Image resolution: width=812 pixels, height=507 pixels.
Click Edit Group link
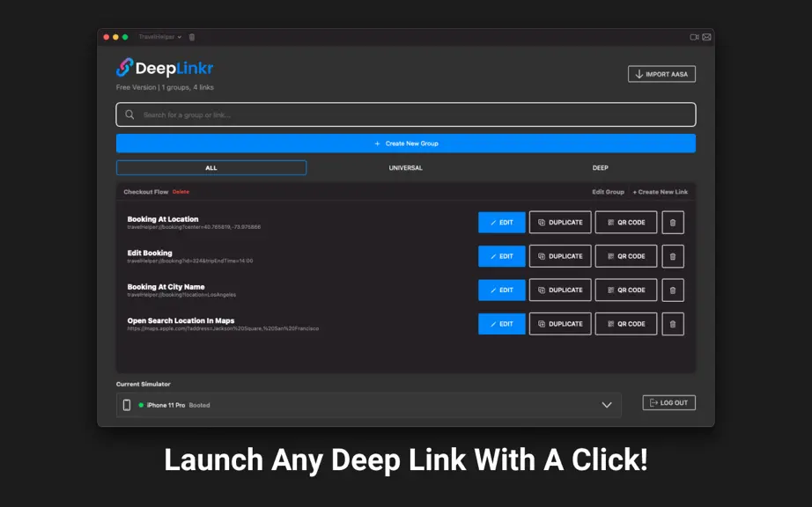(x=608, y=192)
